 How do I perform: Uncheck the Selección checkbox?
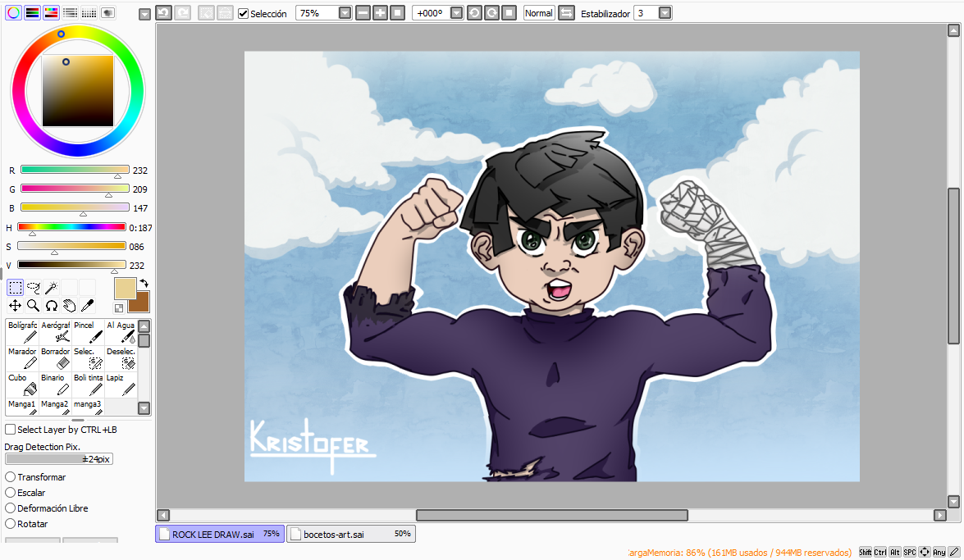click(x=244, y=13)
